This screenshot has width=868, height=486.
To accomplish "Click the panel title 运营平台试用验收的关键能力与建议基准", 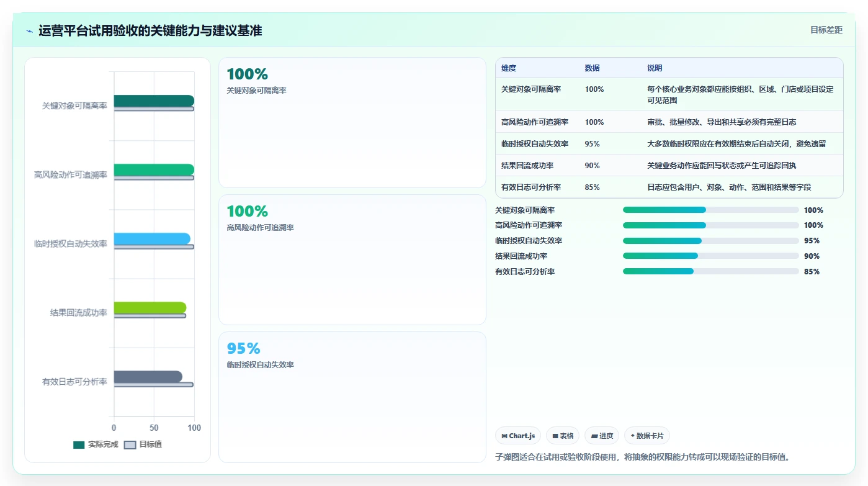I will pyautogui.click(x=150, y=31).
